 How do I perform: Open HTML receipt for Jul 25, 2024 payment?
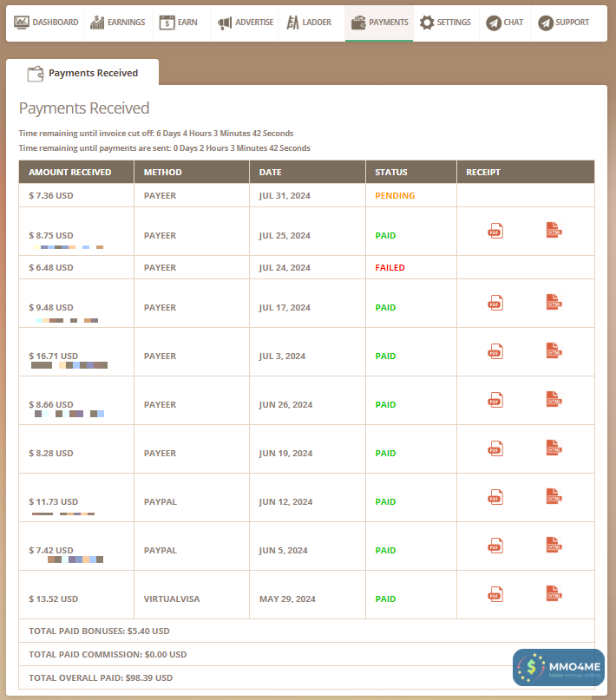click(x=554, y=230)
